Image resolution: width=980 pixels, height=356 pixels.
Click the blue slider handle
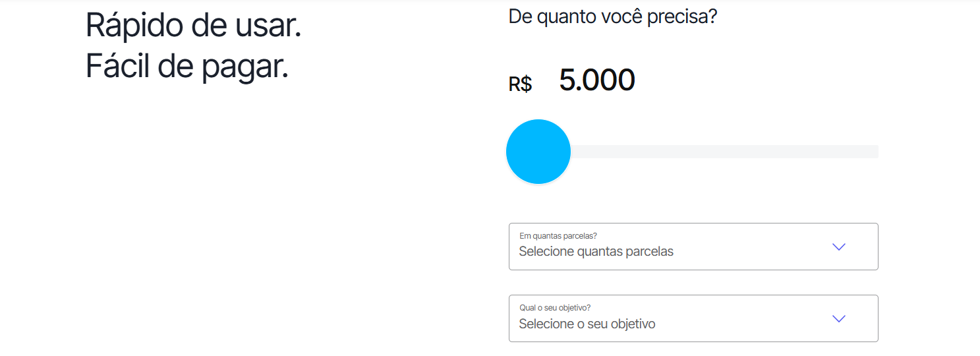(538, 152)
